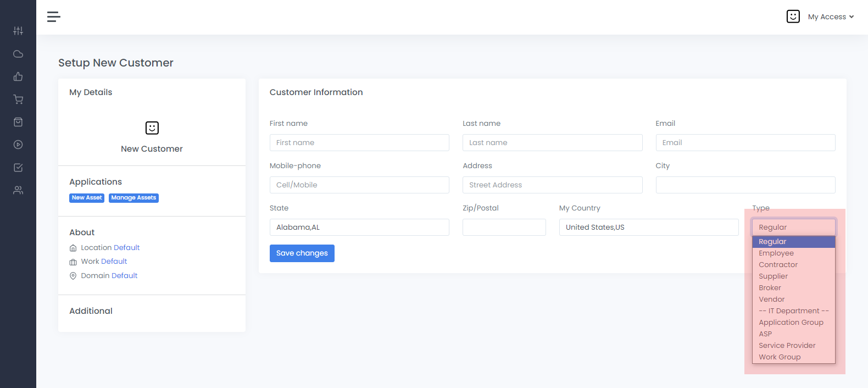
Task: Open the sliders settings sidebar icon
Action: coord(18,31)
